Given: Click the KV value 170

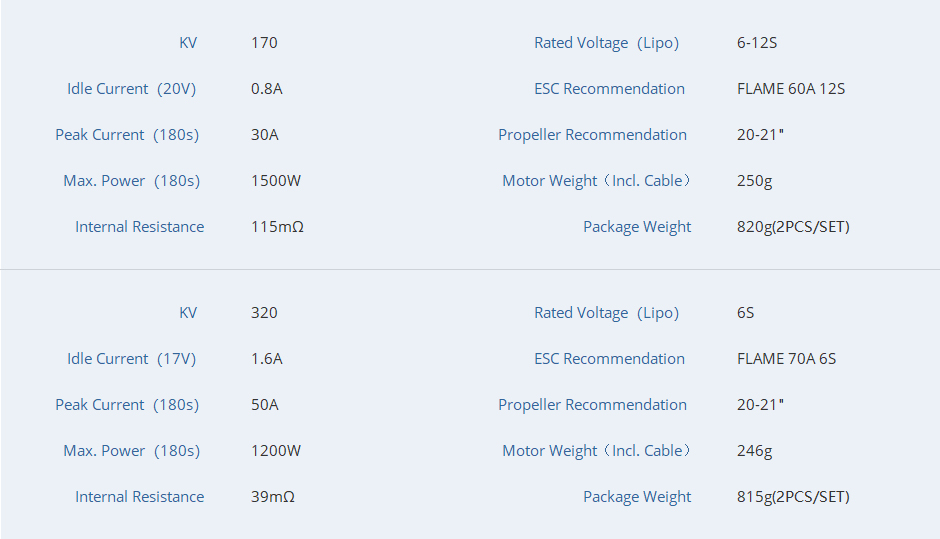Looking at the screenshot, I should [x=264, y=43].
